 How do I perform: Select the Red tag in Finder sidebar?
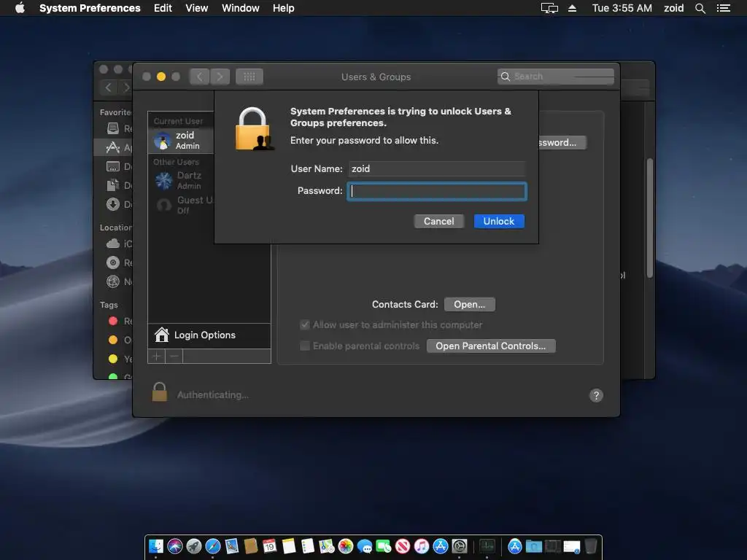[x=113, y=321]
